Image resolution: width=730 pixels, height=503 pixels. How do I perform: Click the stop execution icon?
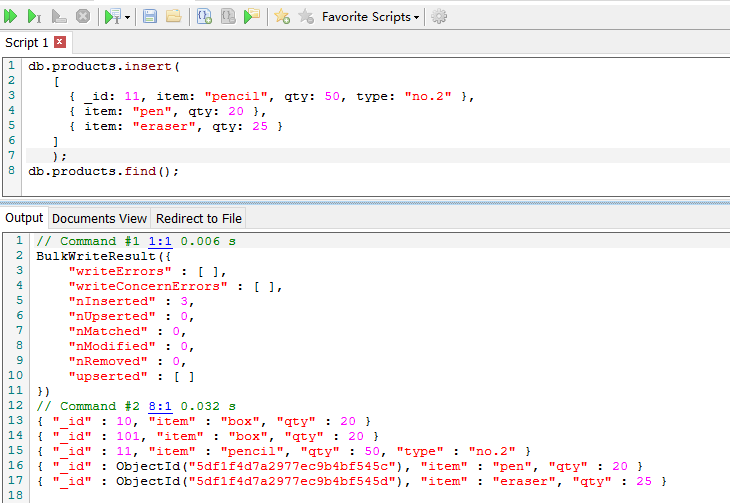click(83, 17)
